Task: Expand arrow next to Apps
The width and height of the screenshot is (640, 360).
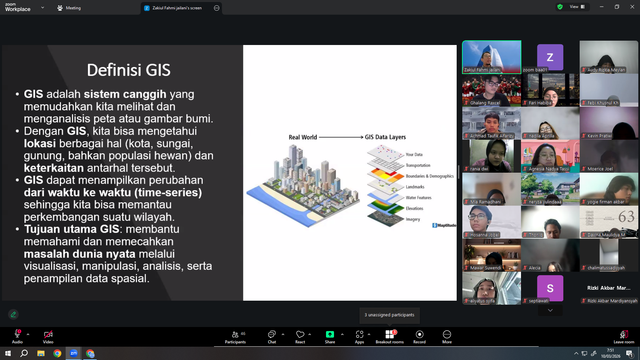Action: [x=369, y=334]
